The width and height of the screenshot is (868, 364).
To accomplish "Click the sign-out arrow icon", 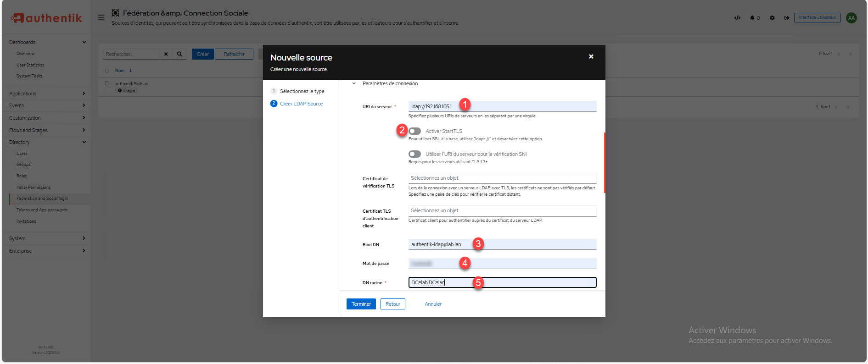I will pos(786,18).
